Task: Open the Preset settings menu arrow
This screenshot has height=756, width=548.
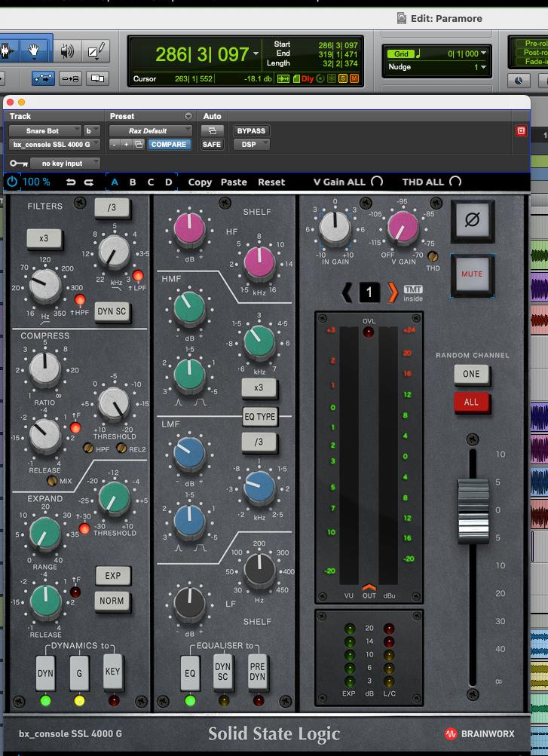Action: (188, 116)
